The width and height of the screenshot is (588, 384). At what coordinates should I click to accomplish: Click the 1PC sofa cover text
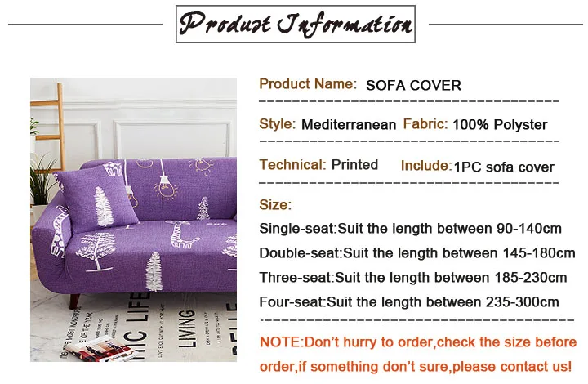(x=504, y=167)
